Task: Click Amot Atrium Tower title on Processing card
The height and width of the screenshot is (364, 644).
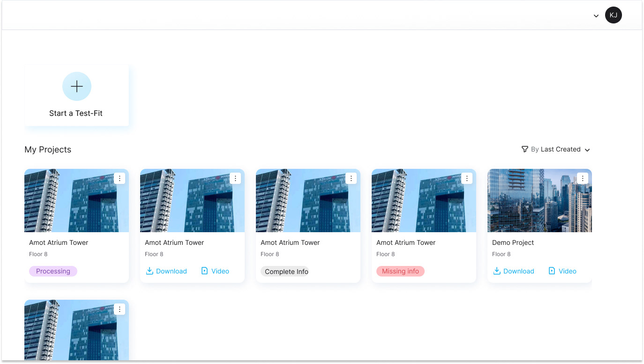Action: [59, 243]
